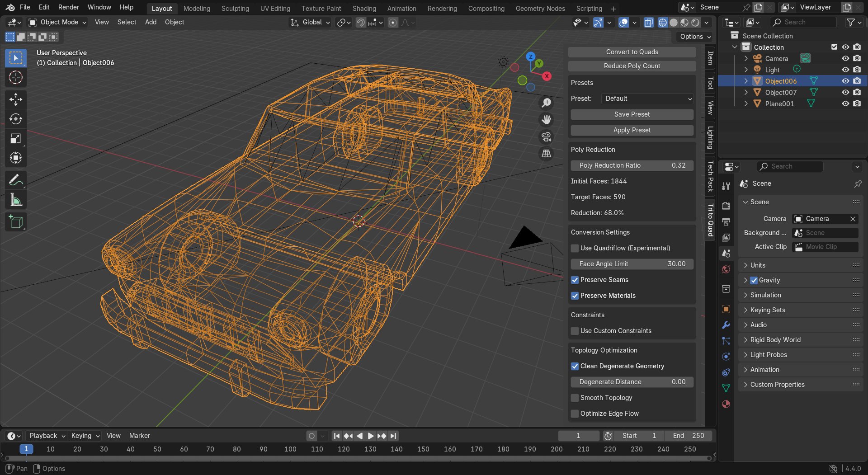868x475 pixels.
Task: Select the Move tool
Action: [x=15, y=99]
